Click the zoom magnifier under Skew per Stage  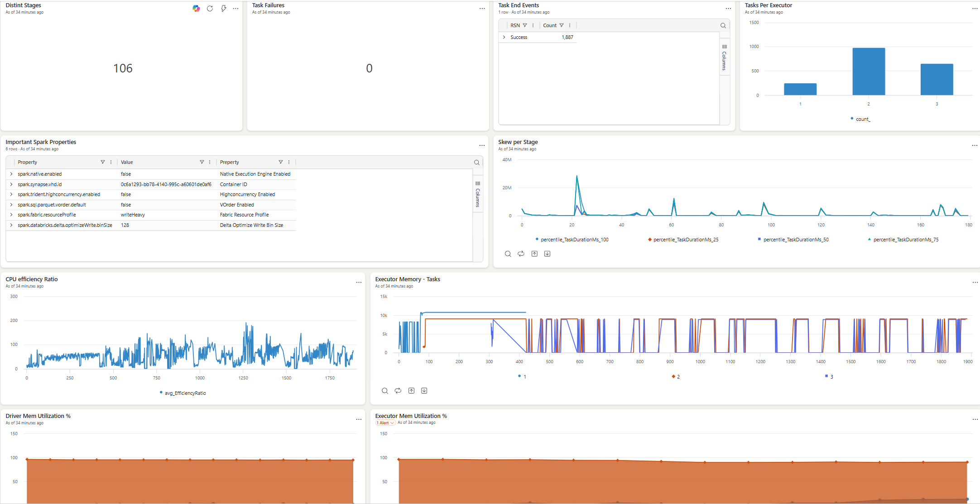[x=508, y=254]
